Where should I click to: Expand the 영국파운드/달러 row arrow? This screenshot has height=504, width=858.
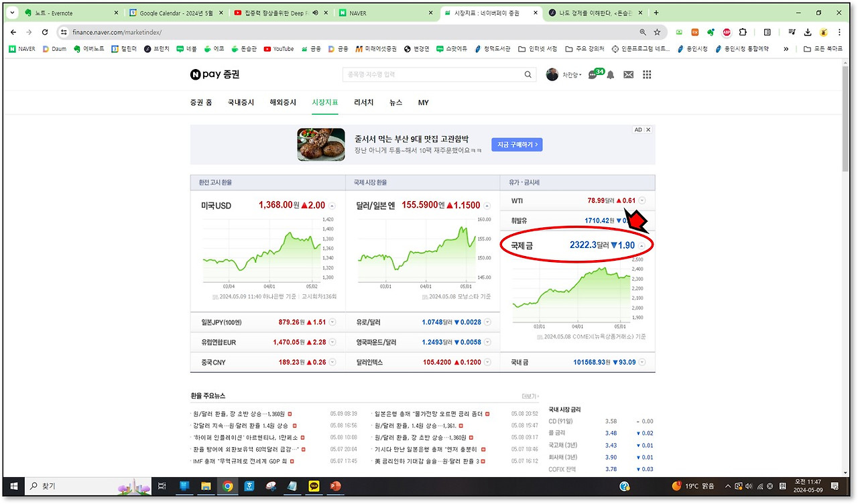pos(487,342)
